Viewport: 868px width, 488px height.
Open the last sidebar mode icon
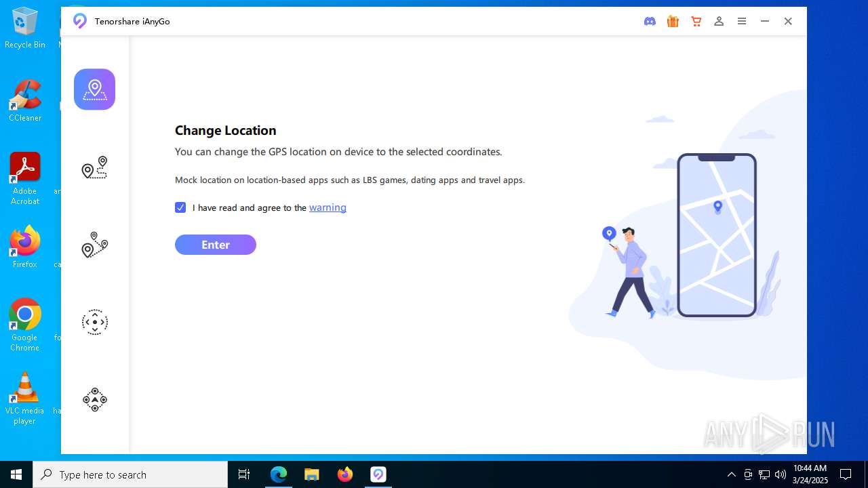pyautogui.click(x=94, y=400)
